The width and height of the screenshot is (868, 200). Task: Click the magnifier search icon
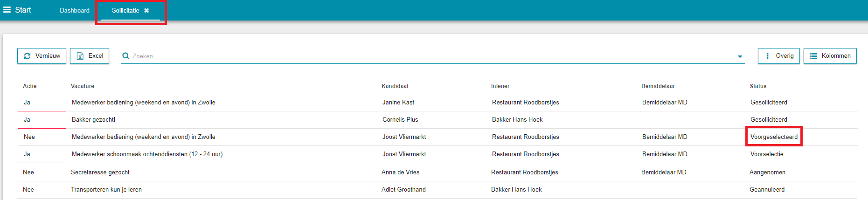pos(126,56)
